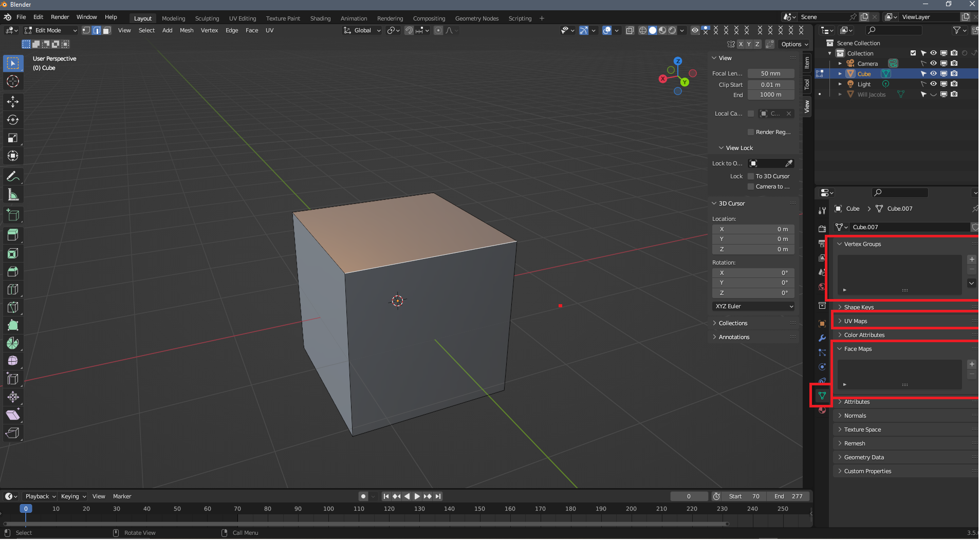Viewport: 980px width, 540px height.
Task: Switch to vertex select mode
Action: (86, 30)
